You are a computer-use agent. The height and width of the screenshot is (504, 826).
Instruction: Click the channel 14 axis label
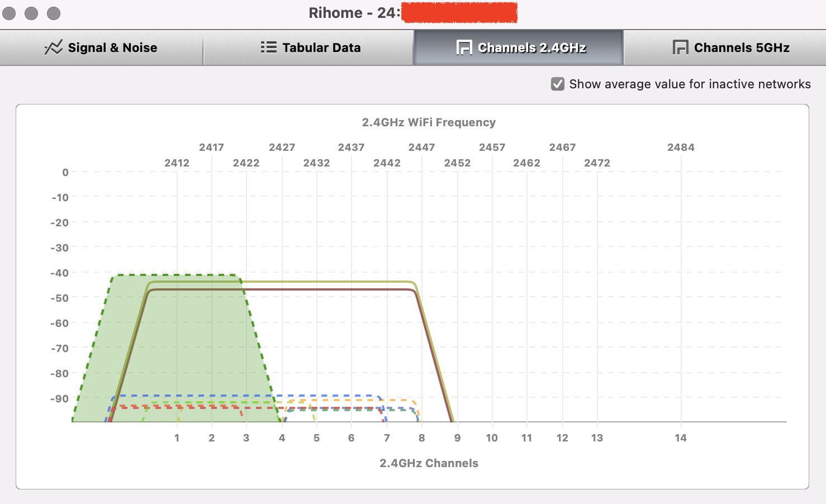point(680,438)
